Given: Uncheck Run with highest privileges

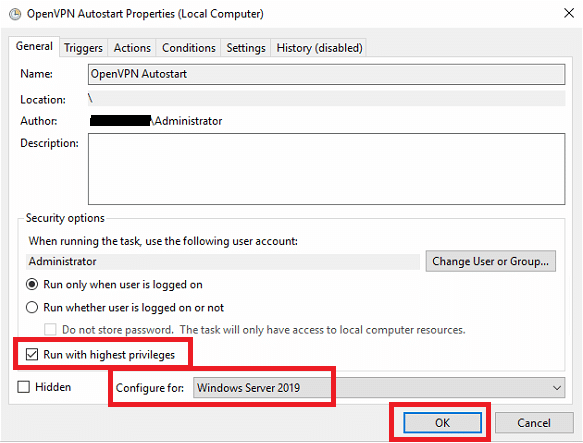Looking at the screenshot, I should [x=32, y=354].
